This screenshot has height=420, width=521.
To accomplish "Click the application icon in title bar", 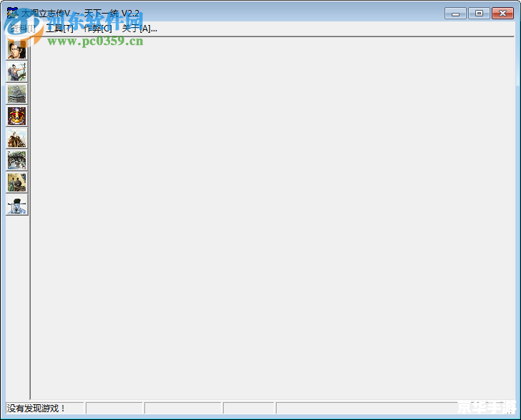I will point(13,14).
